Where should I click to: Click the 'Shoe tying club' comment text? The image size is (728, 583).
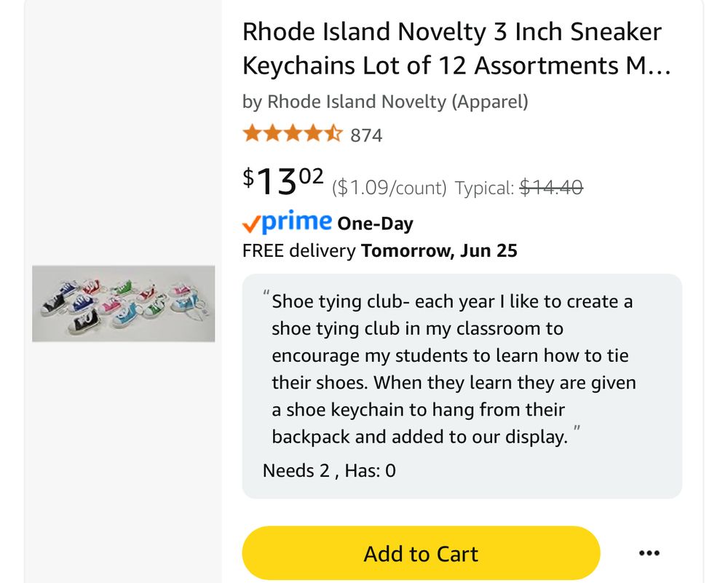click(451, 369)
